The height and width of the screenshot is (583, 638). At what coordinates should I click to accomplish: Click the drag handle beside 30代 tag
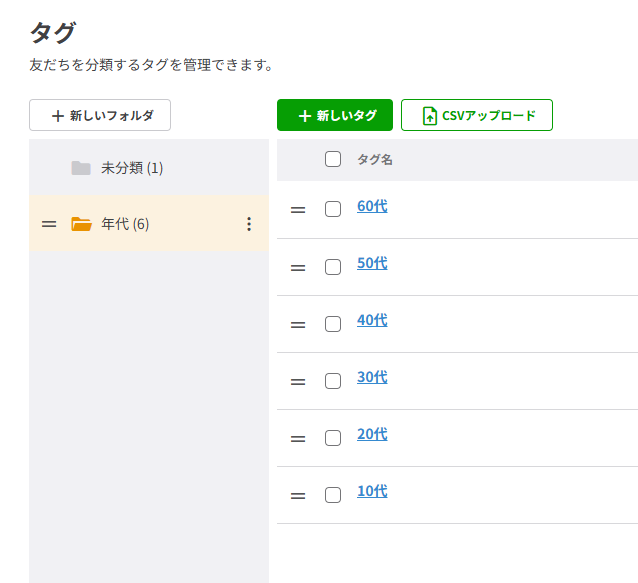298,381
